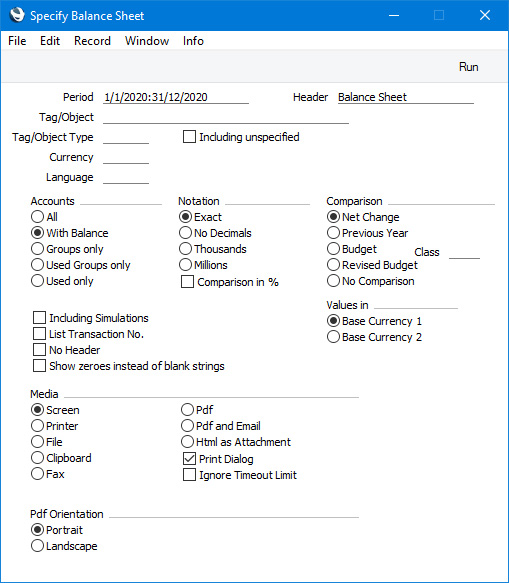This screenshot has height=583, width=509.
Task: Tick the No Header checkbox
Action: pyautogui.click(x=39, y=350)
